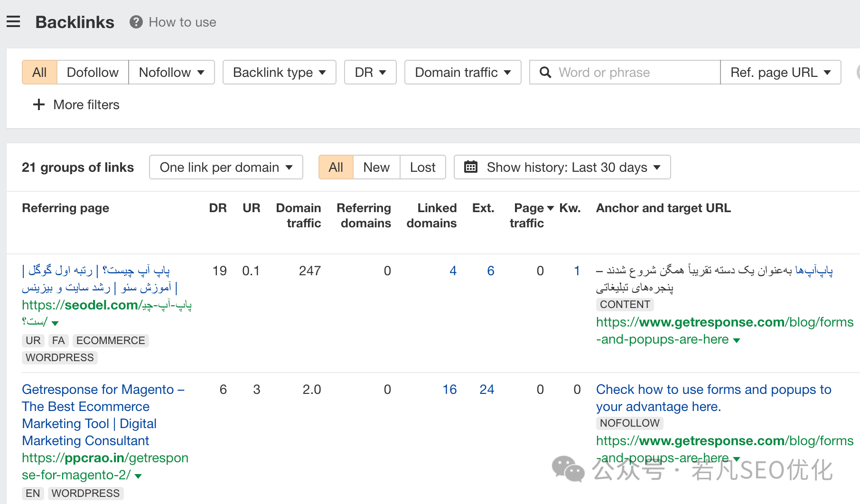This screenshot has height=504, width=860.
Task: Click the plus icon for More filters
Action: point(38,104)
